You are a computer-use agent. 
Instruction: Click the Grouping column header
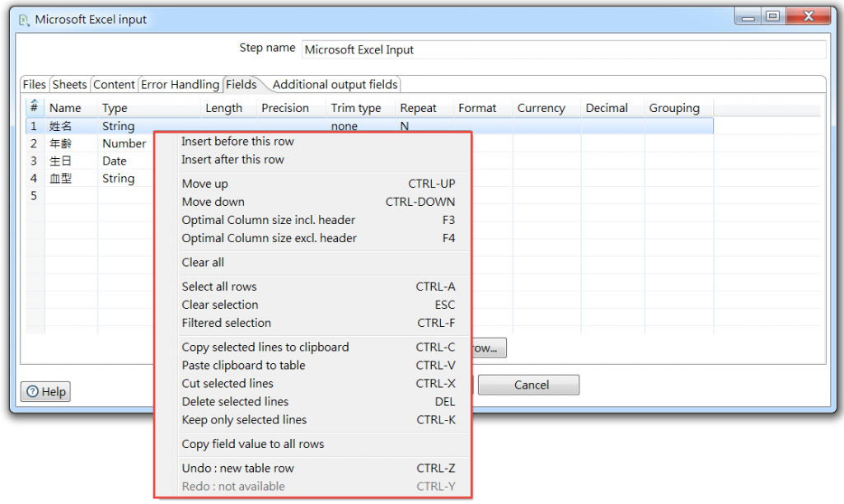pyautogui.click(x=679, y=108)
